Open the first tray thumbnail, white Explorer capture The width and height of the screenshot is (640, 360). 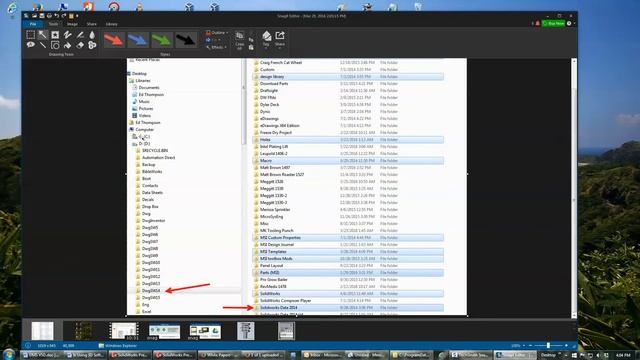(x=43, y=331)
